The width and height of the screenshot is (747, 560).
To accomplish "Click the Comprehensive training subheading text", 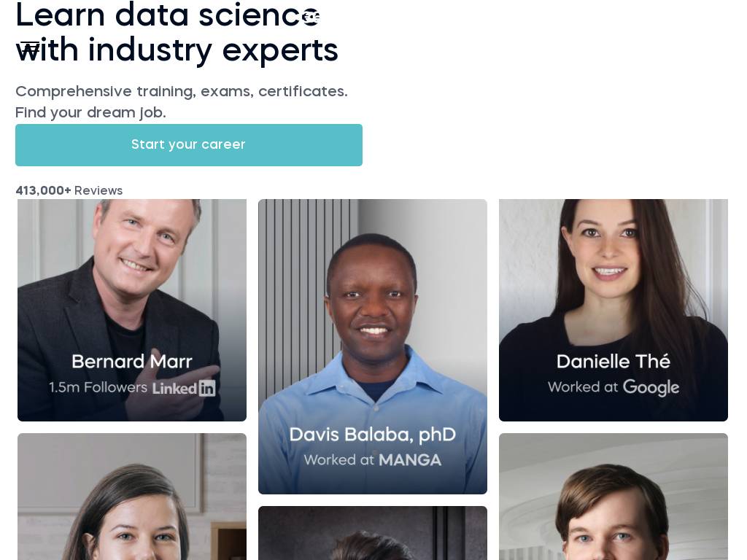I will pos(181,92).
